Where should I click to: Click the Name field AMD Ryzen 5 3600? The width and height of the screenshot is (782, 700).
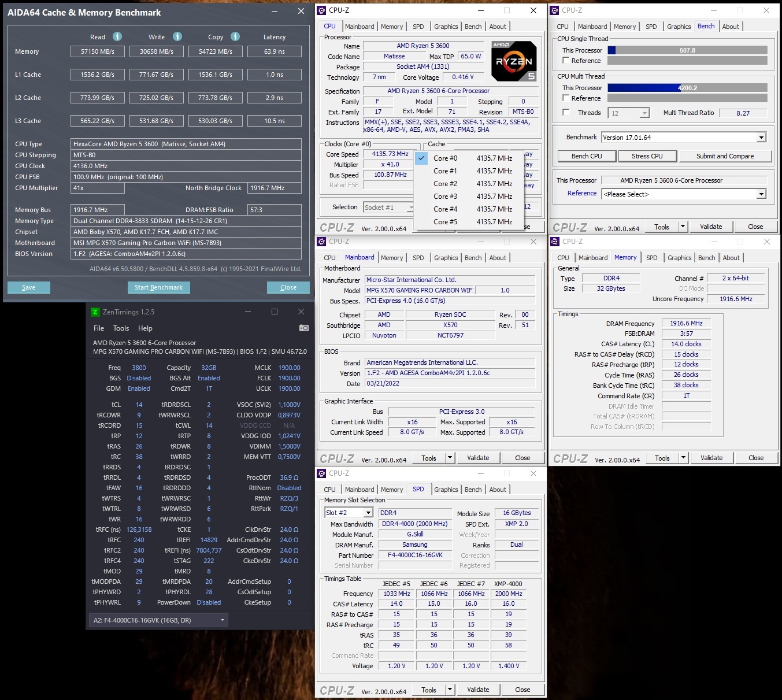[x=422, y=46]
